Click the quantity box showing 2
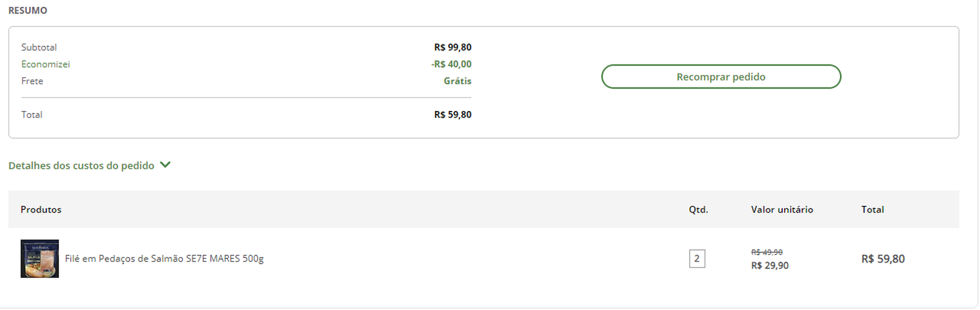 (697, 259)
